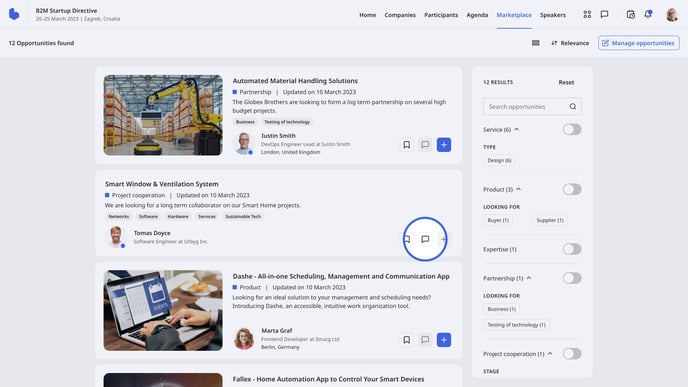Viewport: 688px width, 387px height.
Task: Toggle the Project cooperation filter switch
Action: tap(572, 354)
